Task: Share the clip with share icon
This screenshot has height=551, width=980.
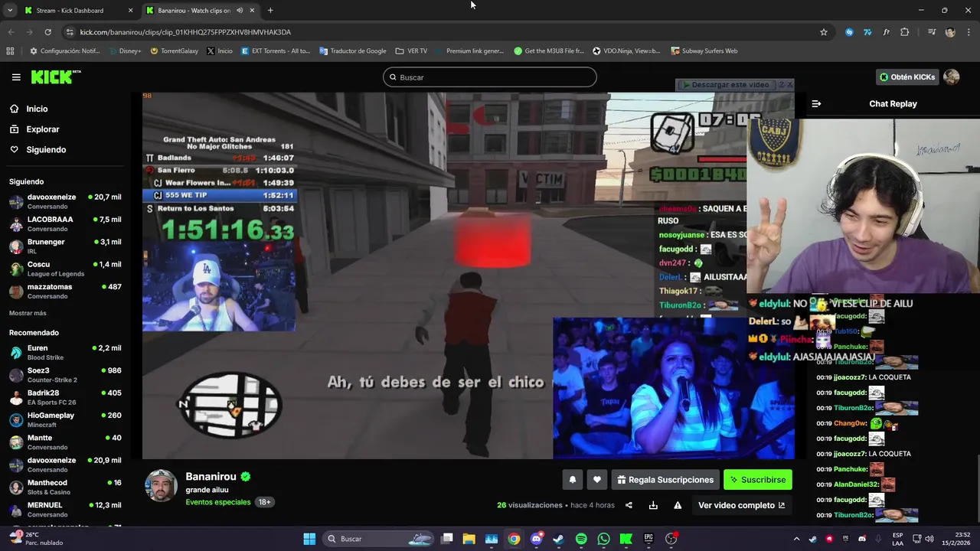Action: click(x=629, y=505)
